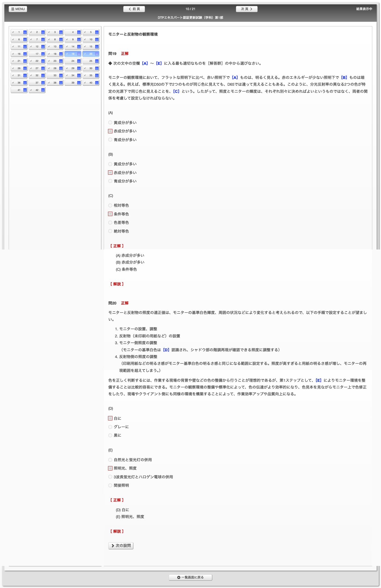Go to next page with 次頁 button
This screenshot has height=588, width=381.
tap(246, 9)
